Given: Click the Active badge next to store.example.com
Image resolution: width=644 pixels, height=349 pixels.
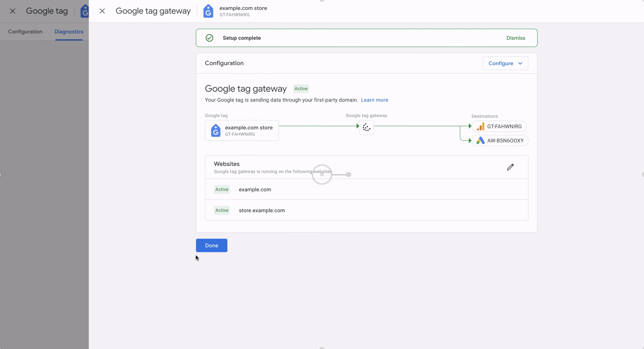Looking at the screenshot, I should pos(222,210).
